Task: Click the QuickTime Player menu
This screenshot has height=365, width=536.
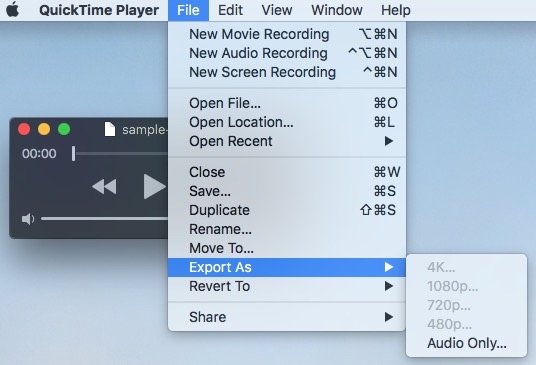Action: 99,10
